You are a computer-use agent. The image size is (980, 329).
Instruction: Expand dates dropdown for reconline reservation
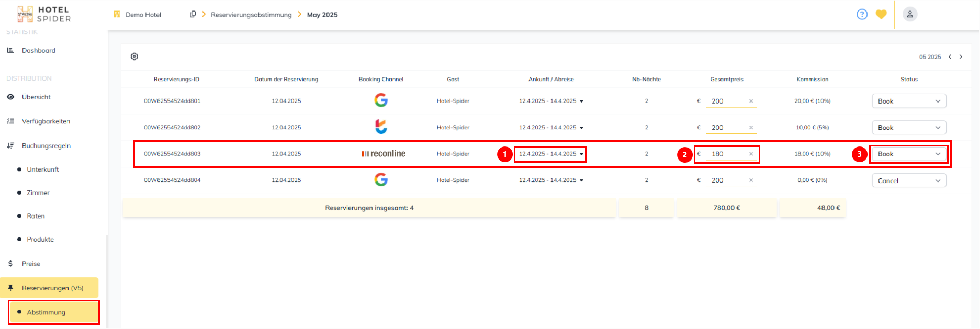[581, 154]
